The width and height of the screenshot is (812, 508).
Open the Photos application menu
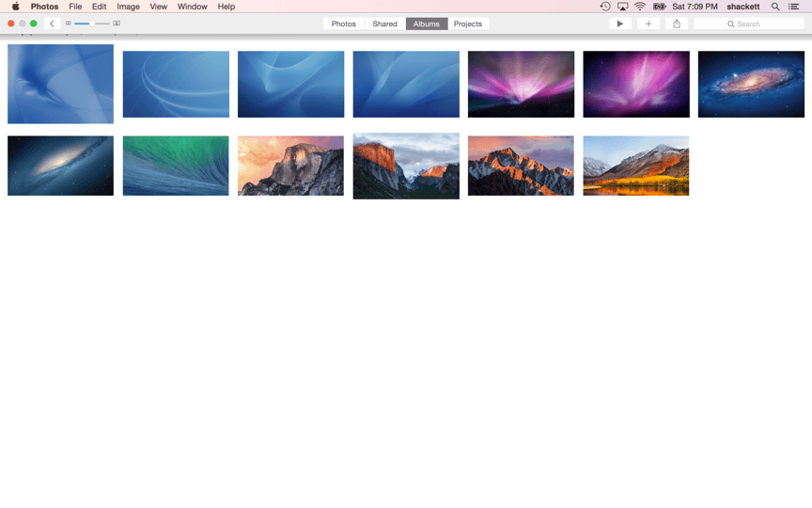44,7
